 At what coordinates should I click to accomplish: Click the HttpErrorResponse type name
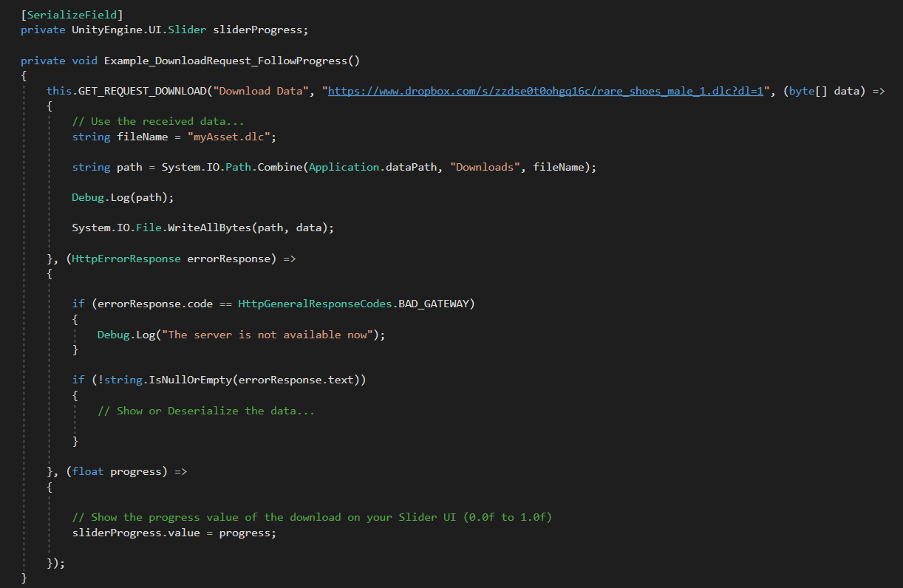pos(126,259)
